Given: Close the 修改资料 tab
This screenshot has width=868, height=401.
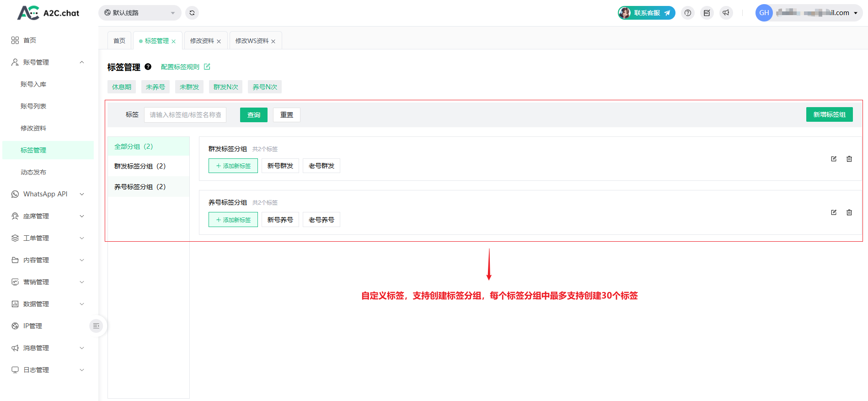Looking at the screenshot, I should (219, 42).
